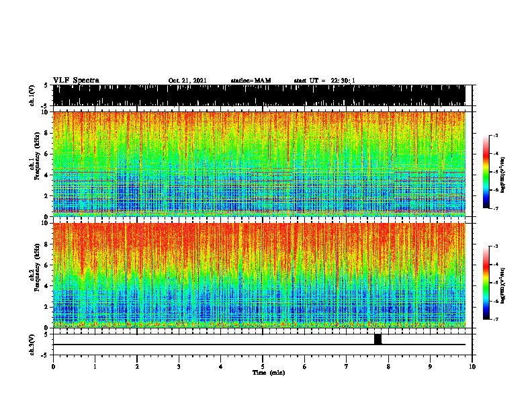Click the "Time (min)" x-axis title
Screen dimensions: 532x411
click(269, 373)
